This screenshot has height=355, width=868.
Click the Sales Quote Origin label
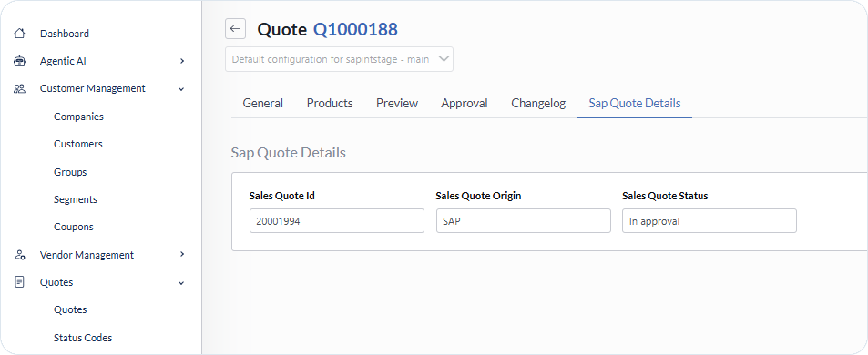tap(478, 196)
